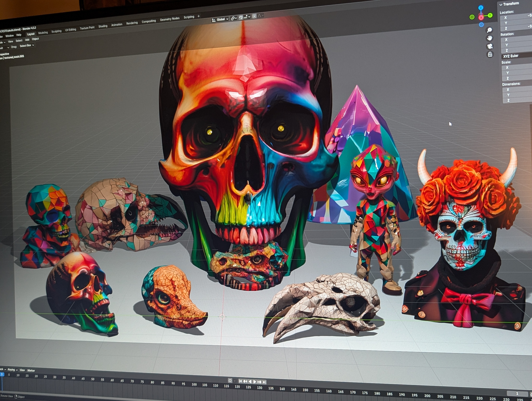Click the zoom magnifier viewport icon
Screen dimensions: 532x401
point(489,30)
